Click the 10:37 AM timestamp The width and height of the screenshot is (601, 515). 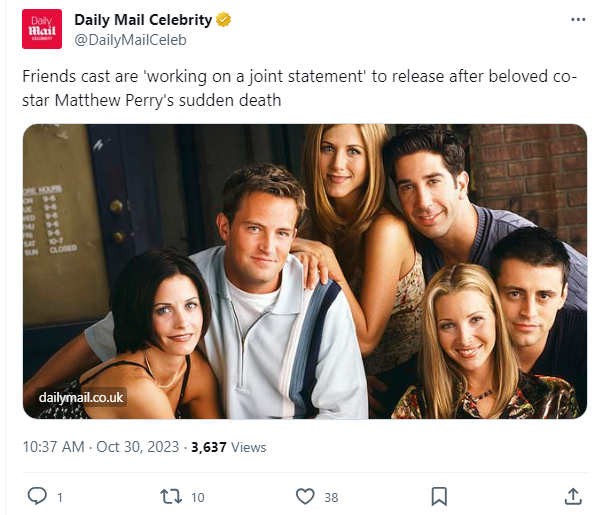pos(54,447)
